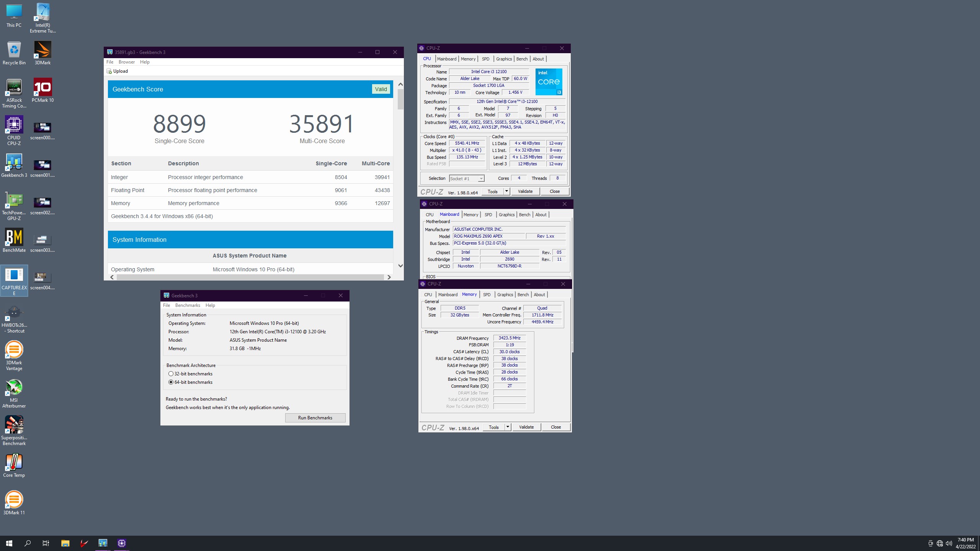Open taskbar Search
980x551 pixels.
coord(28,543)
